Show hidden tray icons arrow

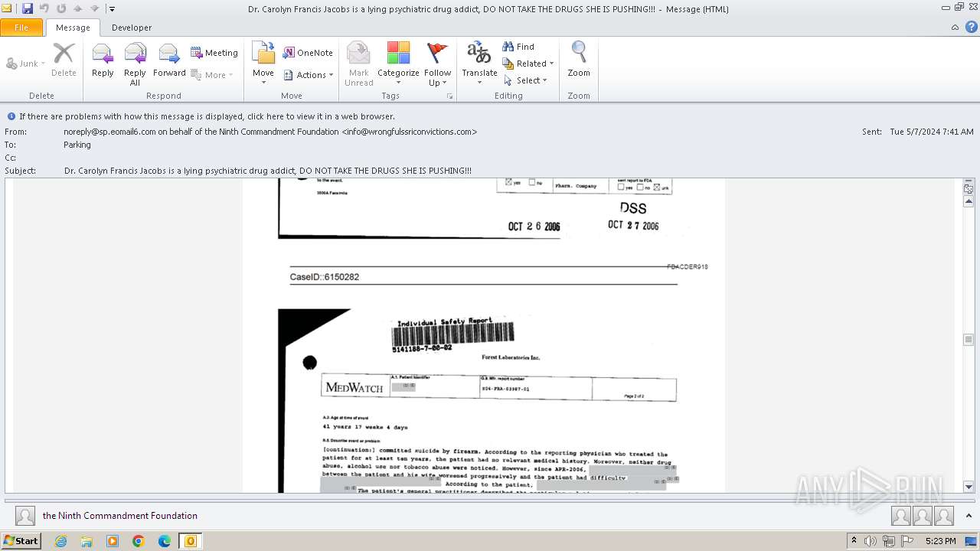[x=854, y=541]
